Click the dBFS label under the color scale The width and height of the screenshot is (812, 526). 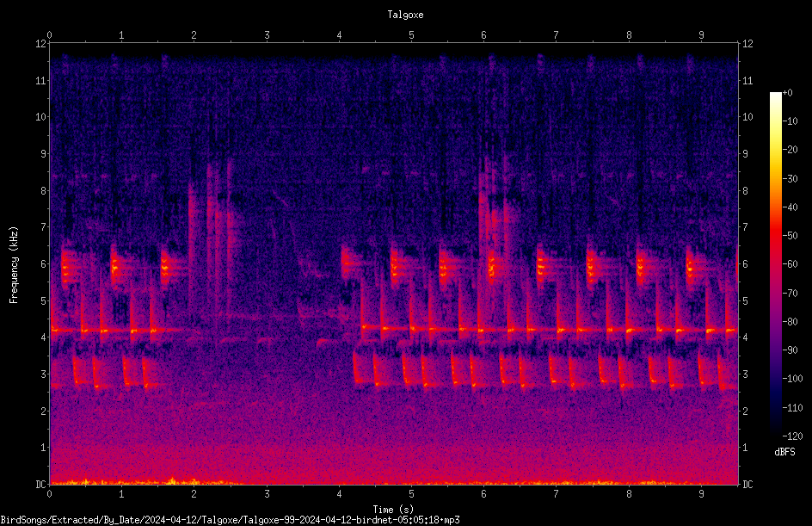coord(784,452)
